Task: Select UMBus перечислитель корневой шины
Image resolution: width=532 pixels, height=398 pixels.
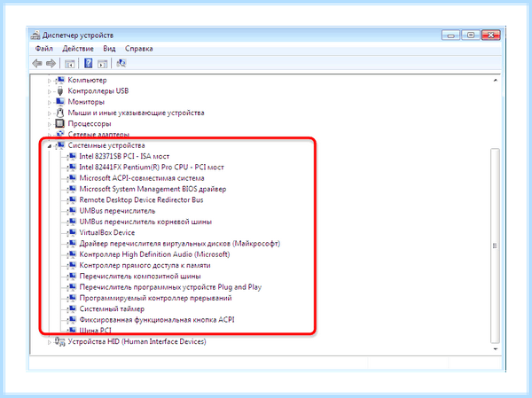Action: [145, 222]
